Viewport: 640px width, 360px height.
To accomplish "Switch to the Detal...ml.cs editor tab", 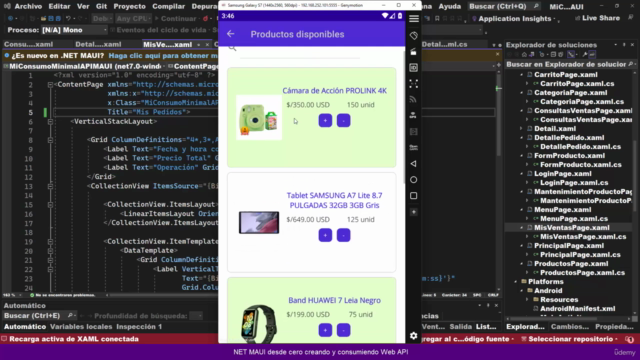I will coord(444,44).
